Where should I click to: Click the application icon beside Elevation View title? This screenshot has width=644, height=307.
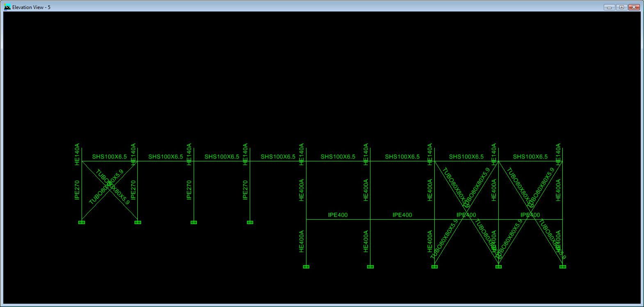coord(7,7)
